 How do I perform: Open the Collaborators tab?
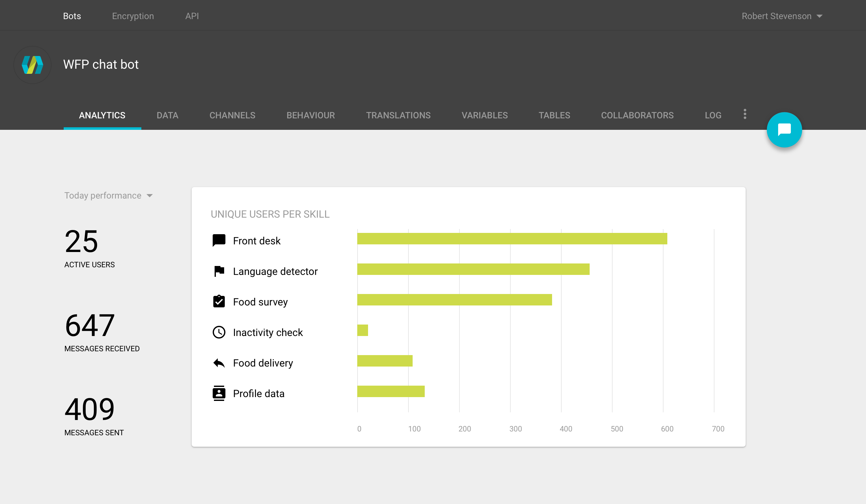point(637,115)
